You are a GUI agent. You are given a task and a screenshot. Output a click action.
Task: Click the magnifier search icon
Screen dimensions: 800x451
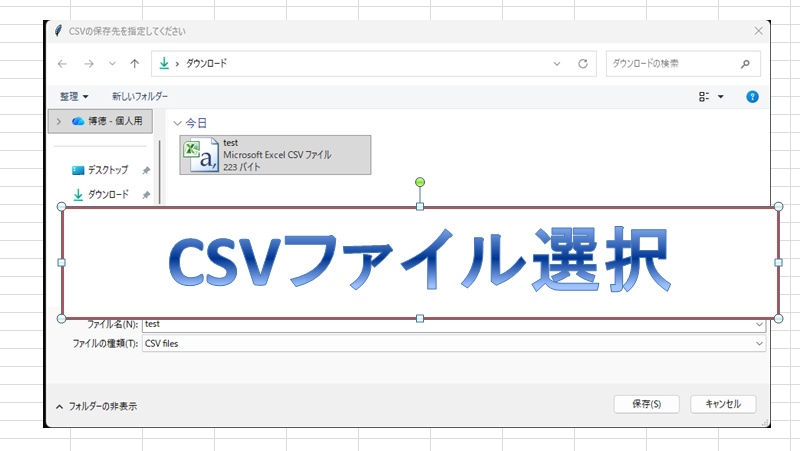[x=745, y=64]
